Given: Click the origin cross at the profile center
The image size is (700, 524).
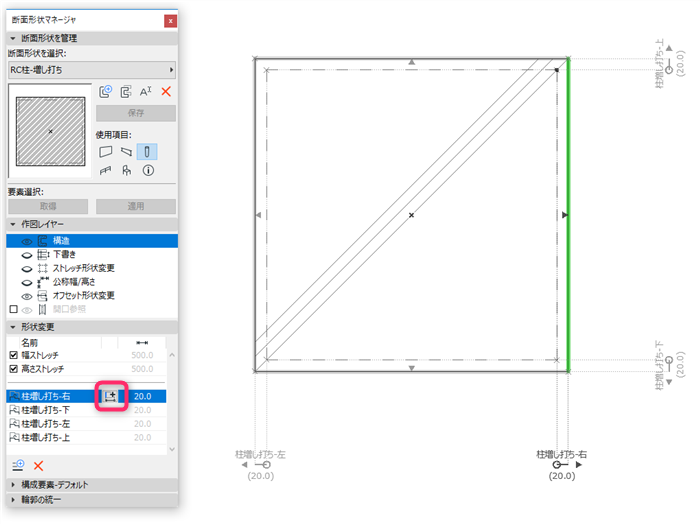Looking at the screenshot, I should (411, 215).
